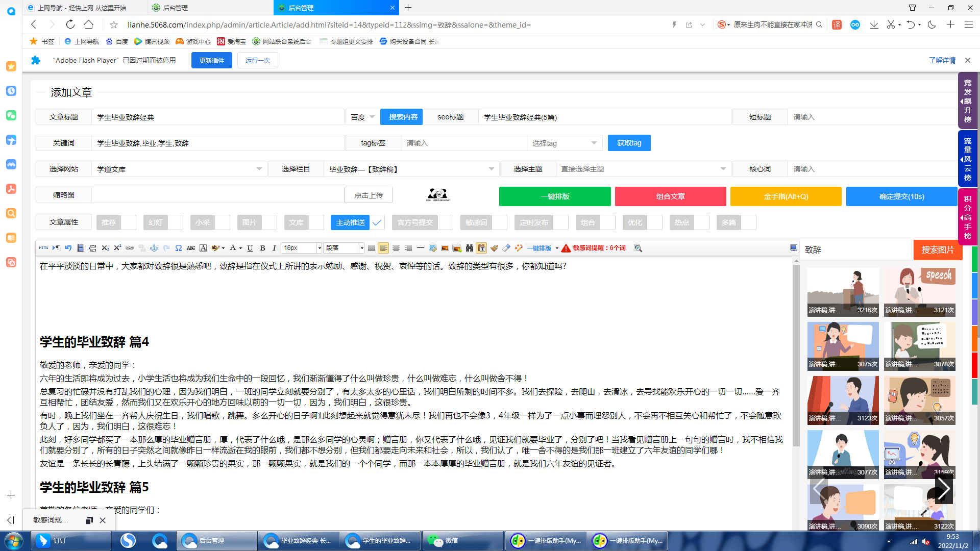Image resolution: width=980 pixels, height=551 pixels.
Task: Toggle the 官方号提交 attribute
Action: click(423, 222)
